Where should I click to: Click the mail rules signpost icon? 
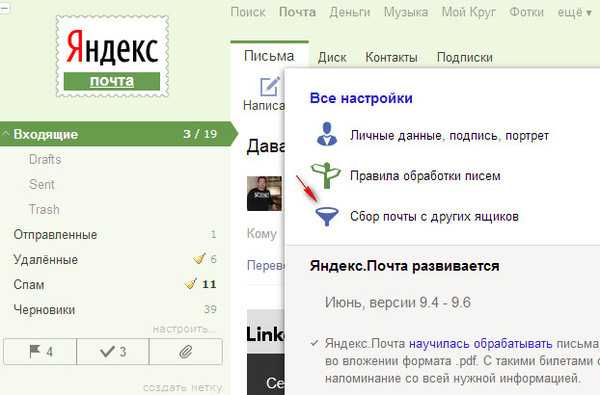[325, 175]
